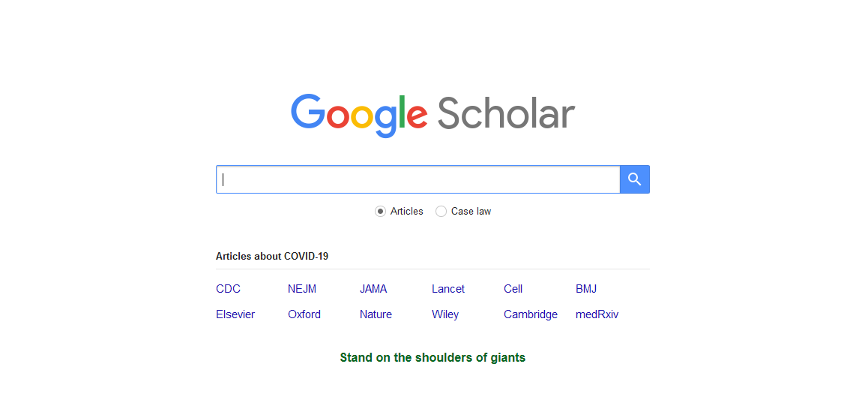This screenshot has width=868, height=418.
Task: Open the medRxiv preprints link
Action: pyautogui.click(x=597, y=314)
